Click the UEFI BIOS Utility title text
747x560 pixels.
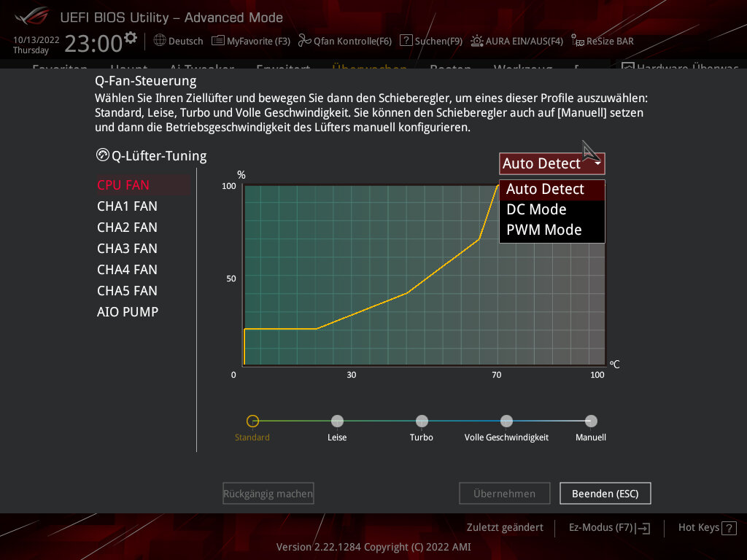171,17
